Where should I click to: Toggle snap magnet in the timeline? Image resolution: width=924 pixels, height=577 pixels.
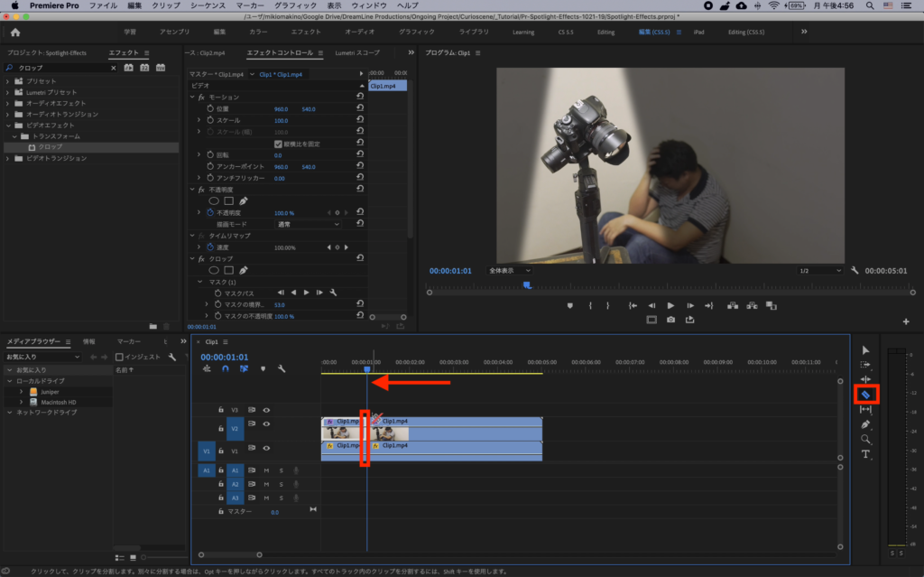tap(226, 368)
